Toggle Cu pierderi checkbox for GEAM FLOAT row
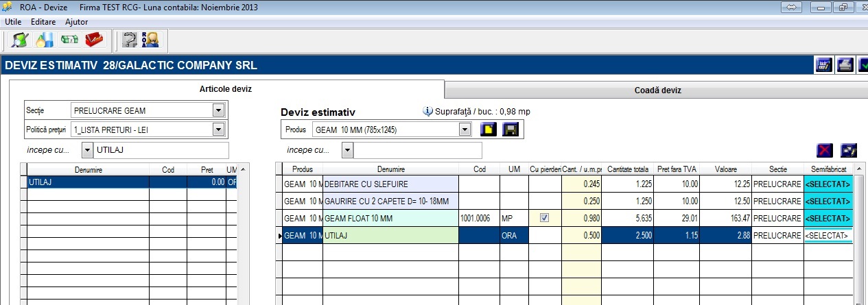 [545, 218]
